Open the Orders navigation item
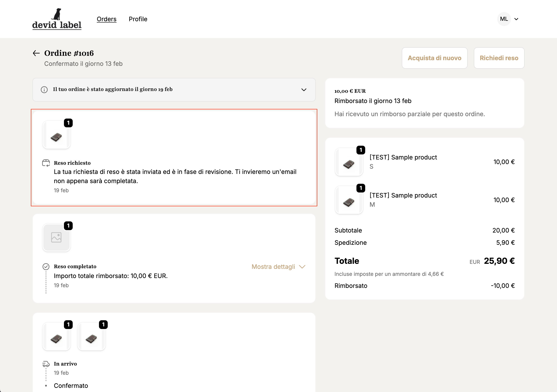This screenshot has height=392, width=557. tap(106, 19)
